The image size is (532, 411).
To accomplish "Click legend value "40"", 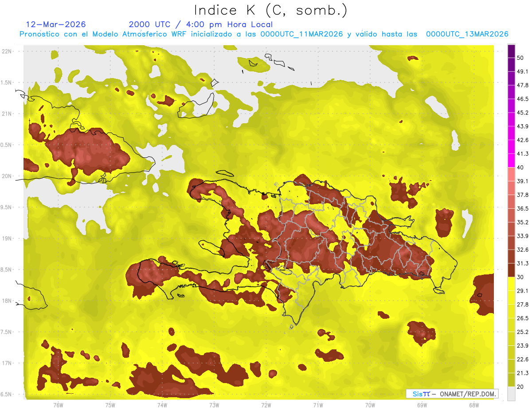I will [x=520, y=167].
